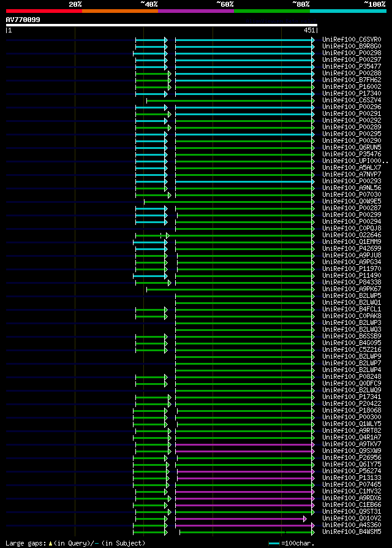The image size is (392, 548).
Task: Select the UniRef100_P56274 label
Action: [352, 471]
